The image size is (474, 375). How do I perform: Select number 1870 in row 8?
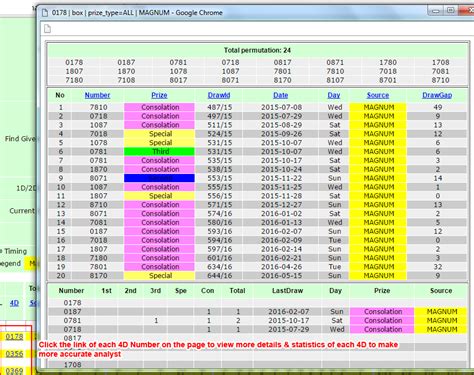99,169
